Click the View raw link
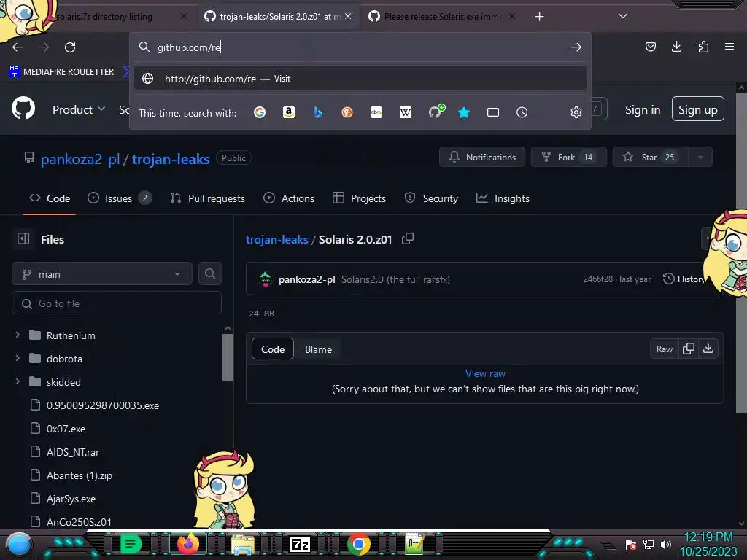The height and width of the screenshot is (560, 747). point(485,373)
